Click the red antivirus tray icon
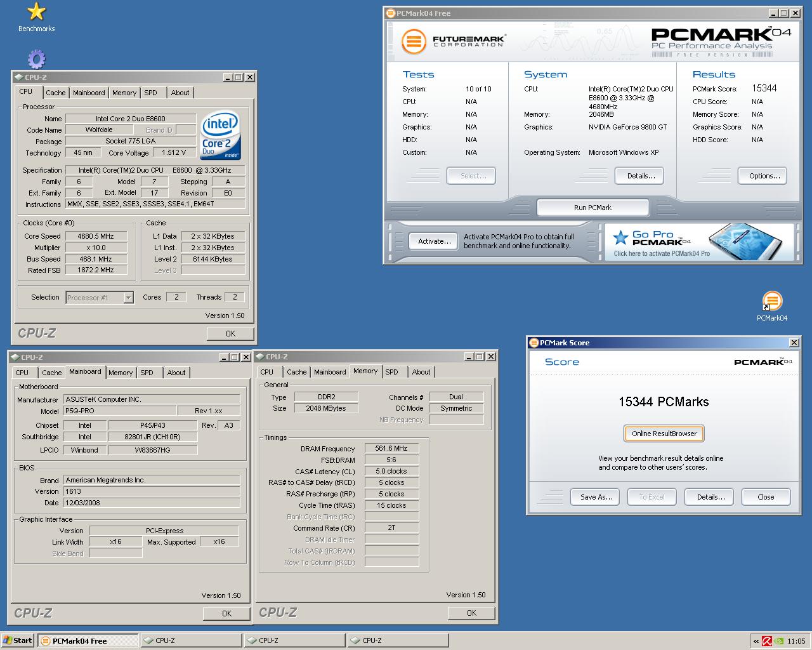Viewport: 812px width, 650px height. click(766, 641)
